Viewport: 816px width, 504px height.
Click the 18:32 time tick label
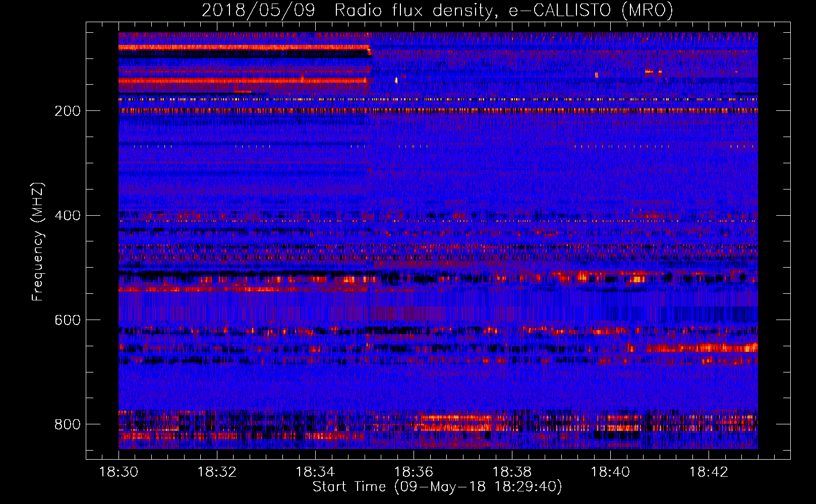[217, 472]
